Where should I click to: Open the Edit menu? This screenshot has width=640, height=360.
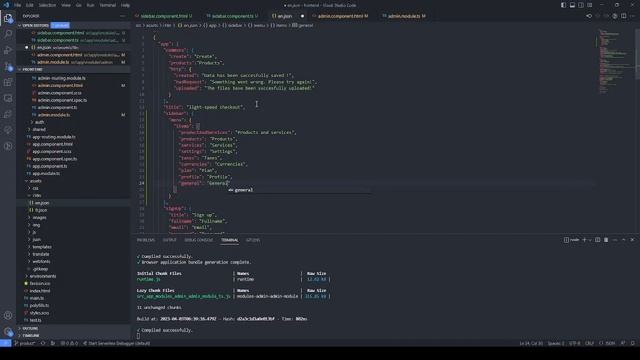pyautogui.click(x=30, y=5)
